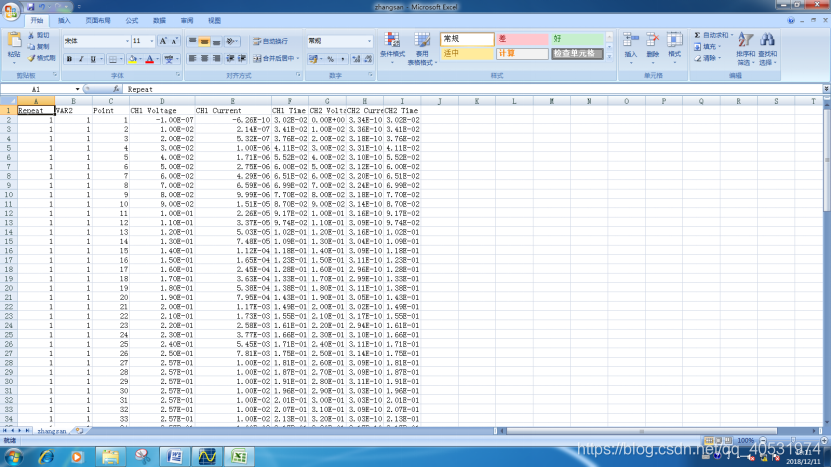Screen dimensions: 831x468
Task: Merge and center 合并后居中
Action: pyautogui.click(x=276, y=58)
